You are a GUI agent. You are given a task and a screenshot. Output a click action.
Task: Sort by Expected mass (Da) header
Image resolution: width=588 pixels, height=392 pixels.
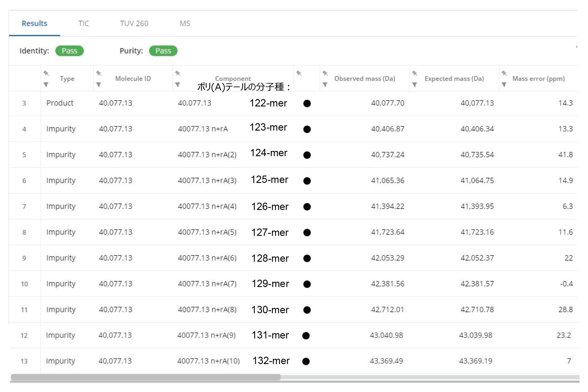click(x=454, y=79)
